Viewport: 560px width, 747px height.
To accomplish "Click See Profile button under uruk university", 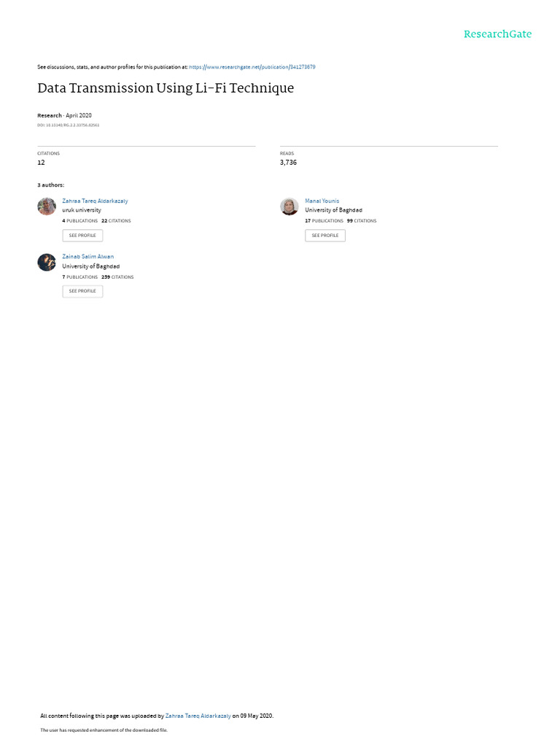I will [x=82, y=236].
